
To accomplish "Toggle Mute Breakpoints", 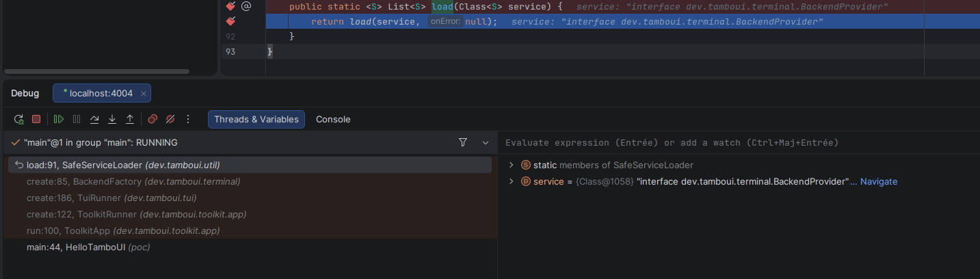I will pyautogui.click(x=170, y=119).
